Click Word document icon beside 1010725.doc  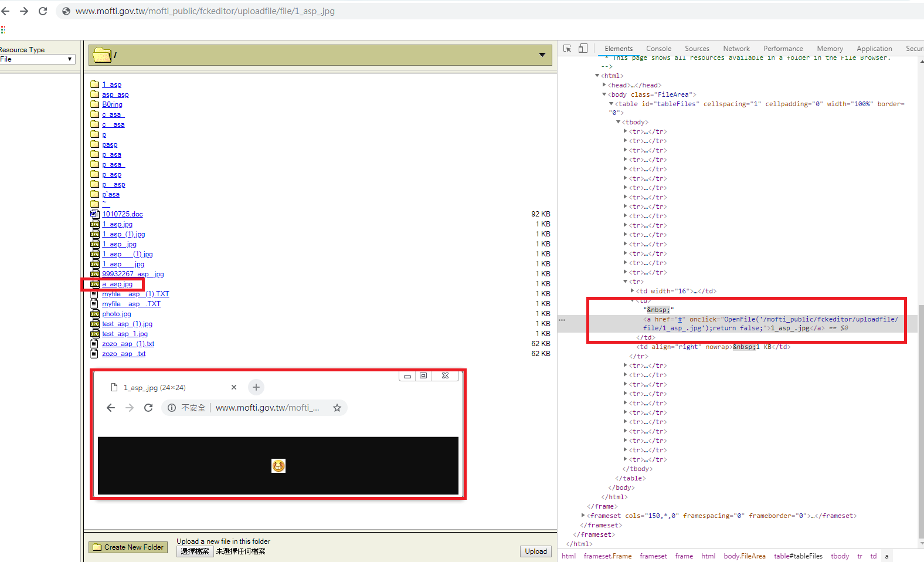point(94,214)
